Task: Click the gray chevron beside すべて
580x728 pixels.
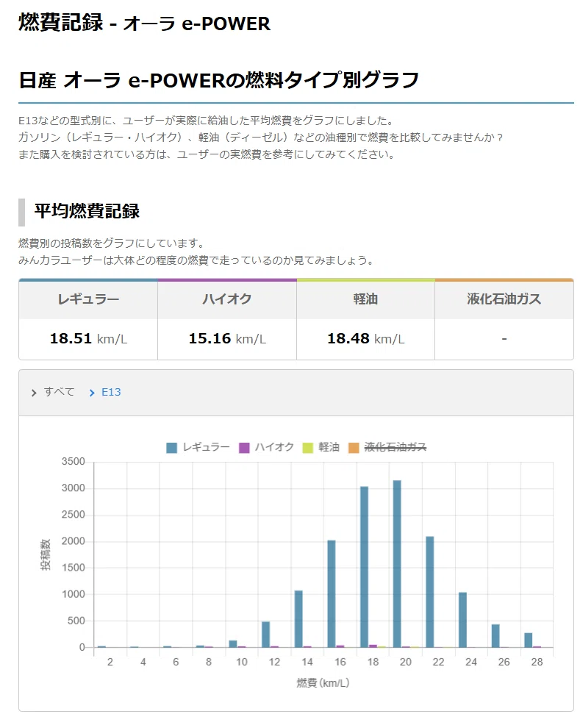Action: tap(34, 393)
